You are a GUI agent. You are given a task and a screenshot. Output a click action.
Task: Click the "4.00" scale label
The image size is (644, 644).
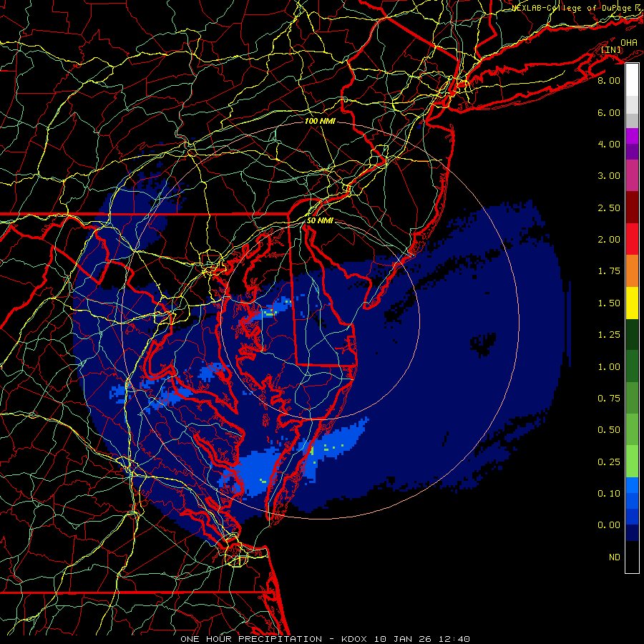pos(609,144)
